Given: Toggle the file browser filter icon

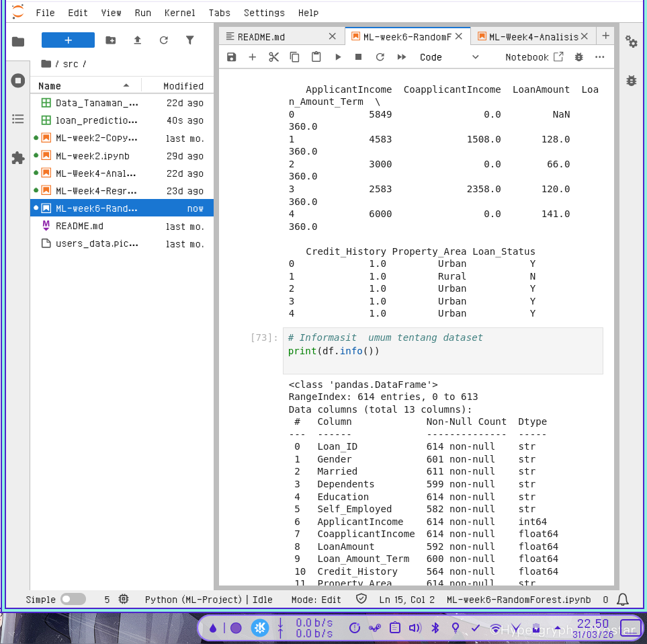Looking at the screenshot, I should point(190,40).
